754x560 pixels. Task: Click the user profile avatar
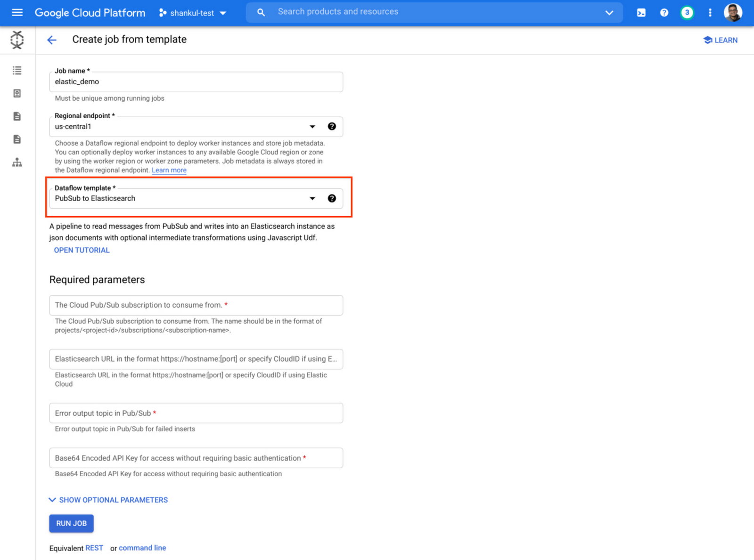click(733, 13)
